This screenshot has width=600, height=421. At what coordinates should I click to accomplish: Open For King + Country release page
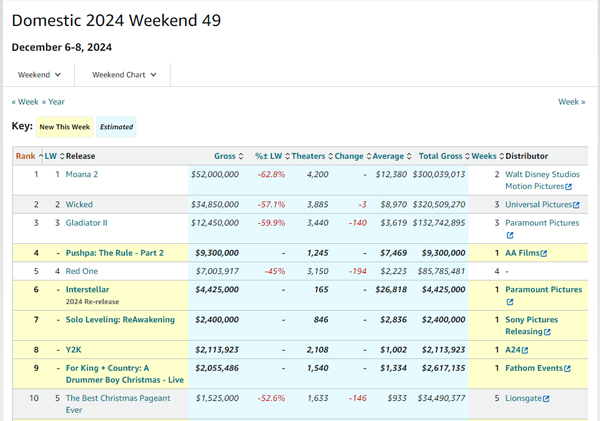click(125, 374)
